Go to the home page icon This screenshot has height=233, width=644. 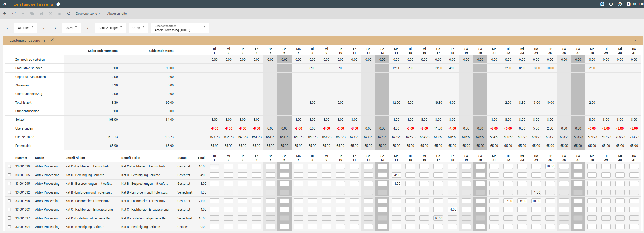click(x=5, y=4)
